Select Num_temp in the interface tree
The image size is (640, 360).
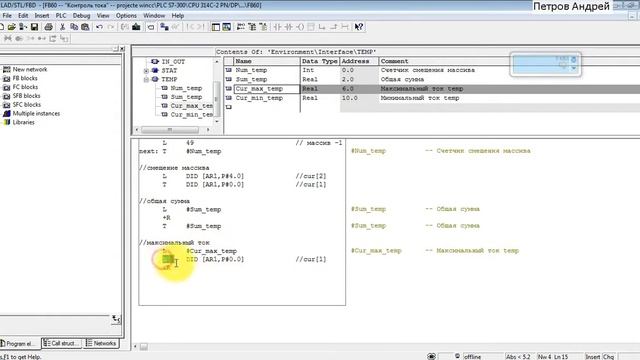click(x=186, y=88)
